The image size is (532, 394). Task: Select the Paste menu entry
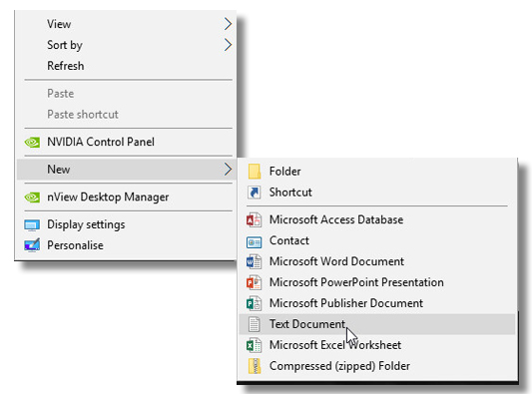pos(126,94)
